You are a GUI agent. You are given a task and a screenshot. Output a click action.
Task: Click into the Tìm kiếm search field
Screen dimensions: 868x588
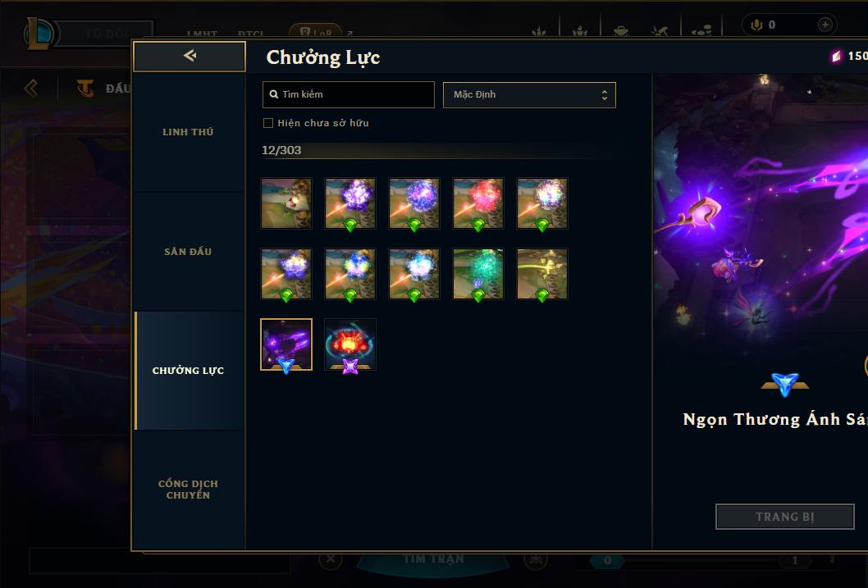[x=348, y=94]
